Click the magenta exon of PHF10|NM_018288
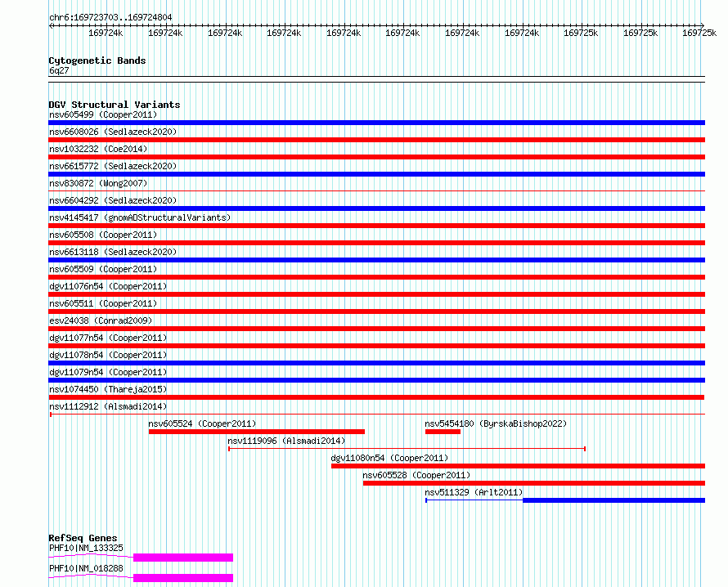This screenshot has height=587, width=728. [183, 578]
